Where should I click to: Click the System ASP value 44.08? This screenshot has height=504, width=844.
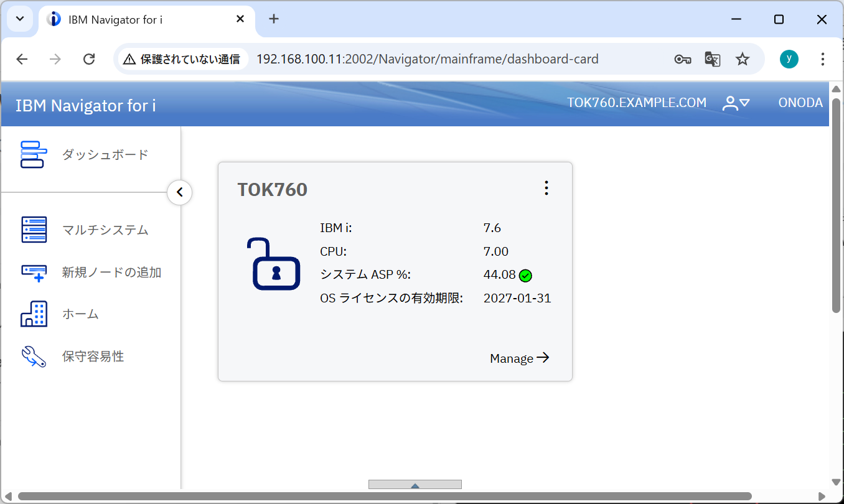(500, 275)
